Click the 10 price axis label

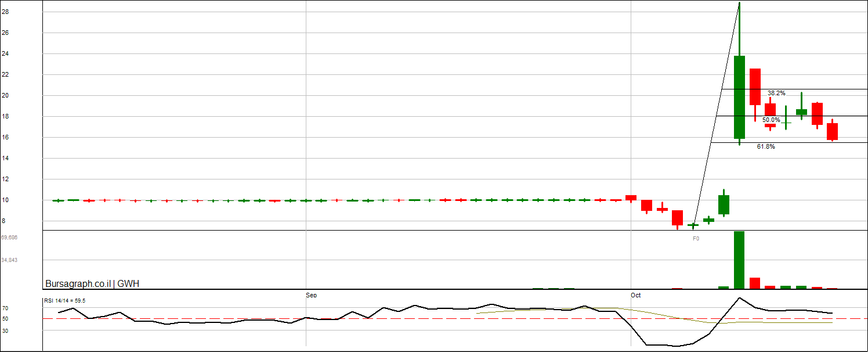(x=5, y=200)
